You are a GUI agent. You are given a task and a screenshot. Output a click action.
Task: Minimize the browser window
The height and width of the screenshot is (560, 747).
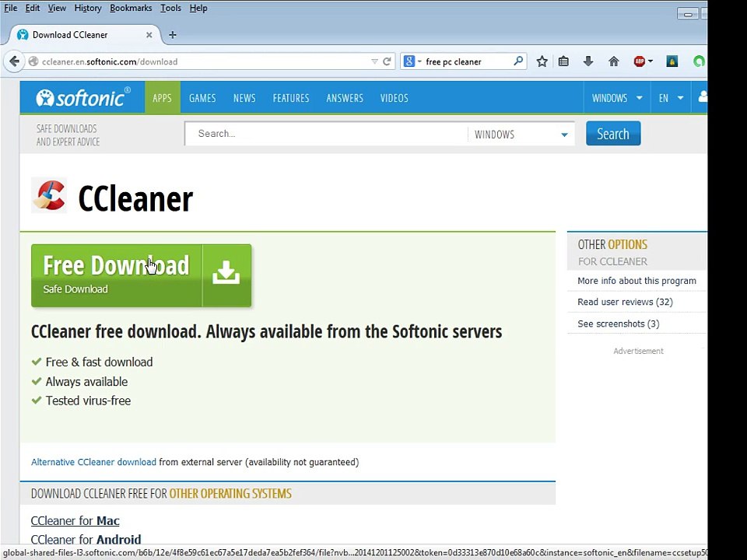(688, 14)
